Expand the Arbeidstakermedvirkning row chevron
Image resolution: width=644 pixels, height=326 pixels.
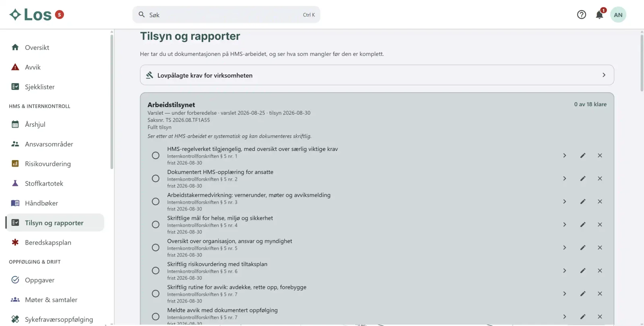click(x=565, y=201)
